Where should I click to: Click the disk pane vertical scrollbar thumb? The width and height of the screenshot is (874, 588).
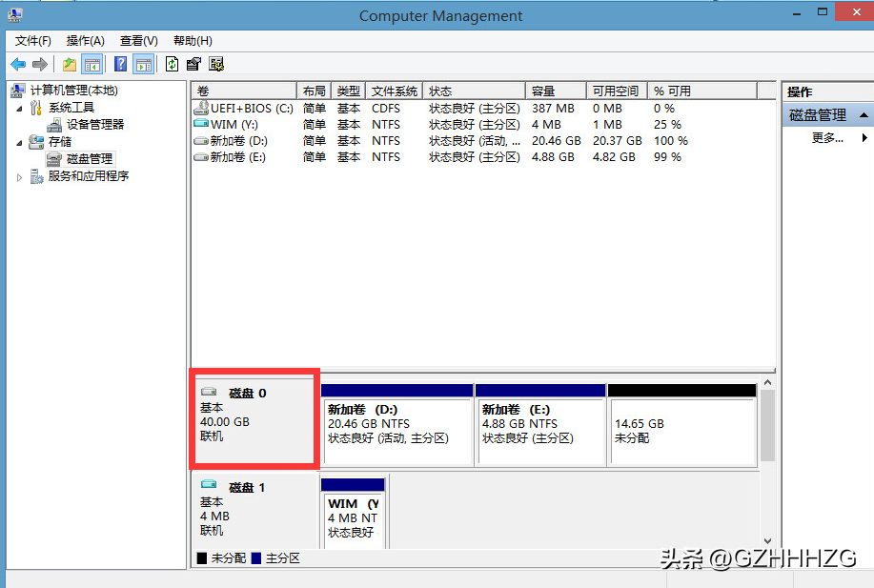(x=767, y=426)
